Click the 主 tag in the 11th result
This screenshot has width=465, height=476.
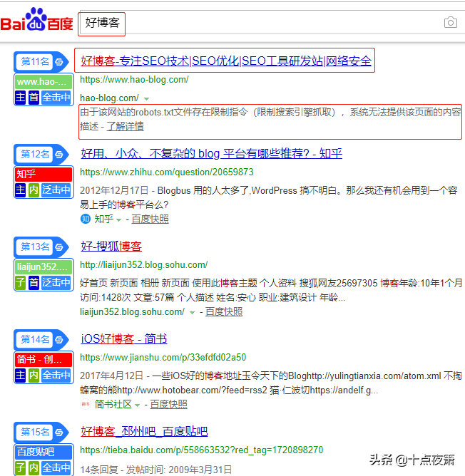click(21, 98)
